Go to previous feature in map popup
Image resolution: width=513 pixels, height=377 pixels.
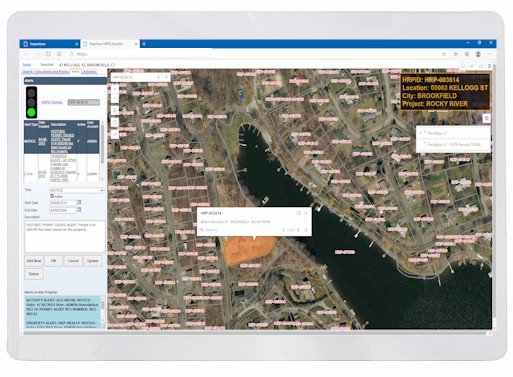[283, 230]
